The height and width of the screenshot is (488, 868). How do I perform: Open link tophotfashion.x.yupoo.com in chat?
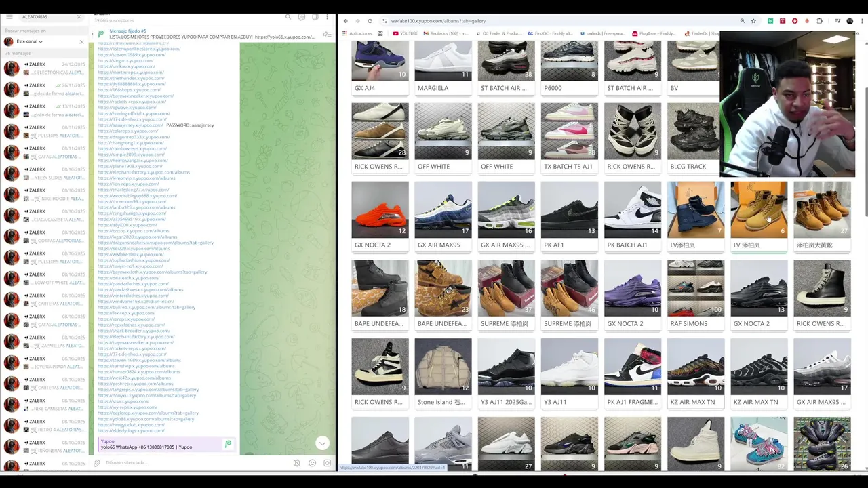pyautogui.click(x=134, y=260)
